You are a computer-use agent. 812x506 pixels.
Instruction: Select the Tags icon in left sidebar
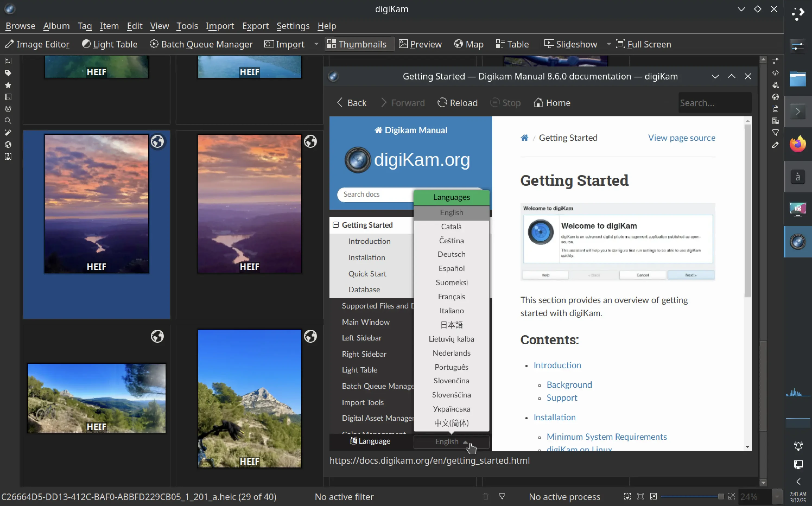[8, 73]
